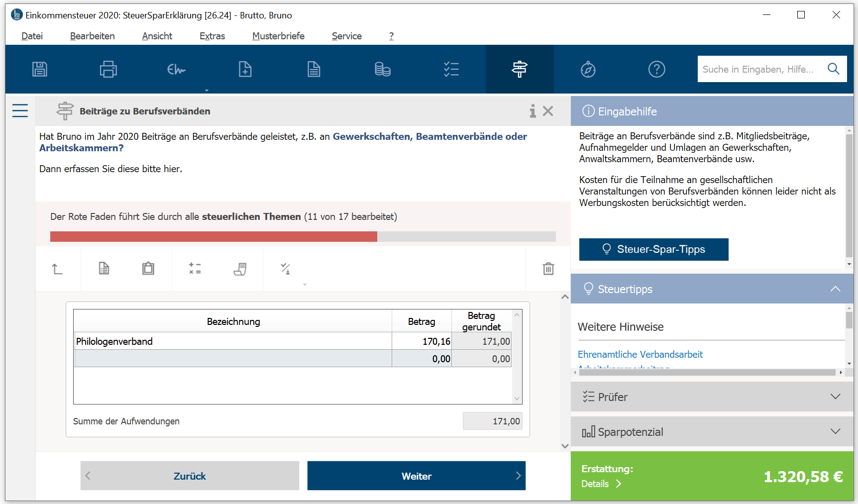Click the compass navigation icon
Image resolution: width=858 pixels, height=504 pixels.
pos(588,69)
